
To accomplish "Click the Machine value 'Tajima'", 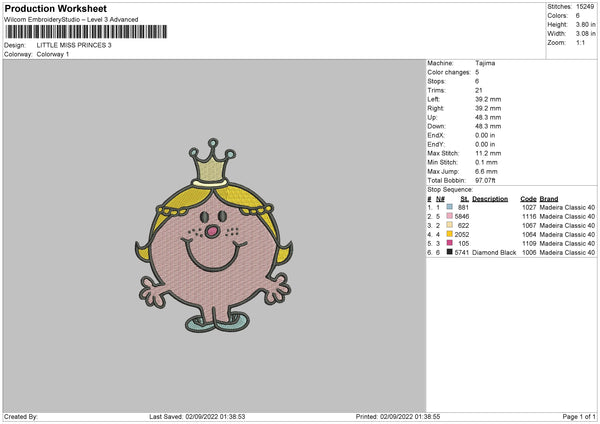I will (485, 63).
